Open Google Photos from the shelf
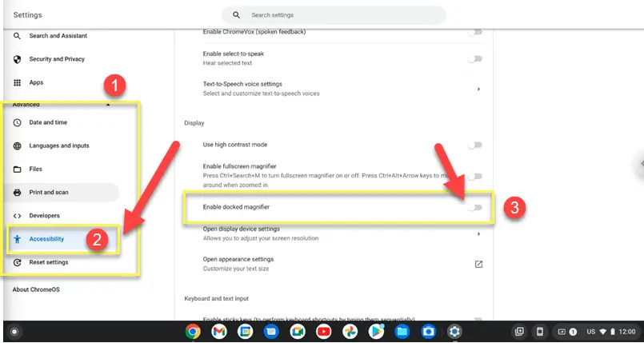 [350, 332]
